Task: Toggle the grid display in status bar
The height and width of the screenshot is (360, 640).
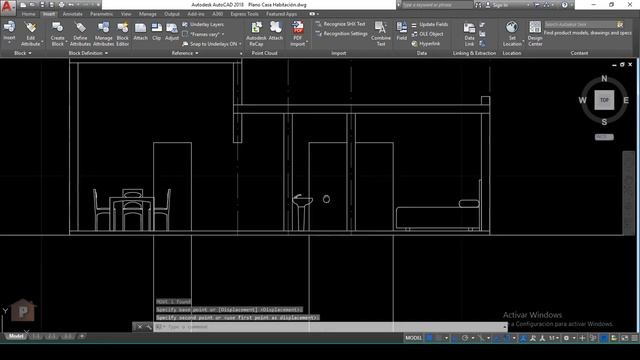Action: (429, 338)
